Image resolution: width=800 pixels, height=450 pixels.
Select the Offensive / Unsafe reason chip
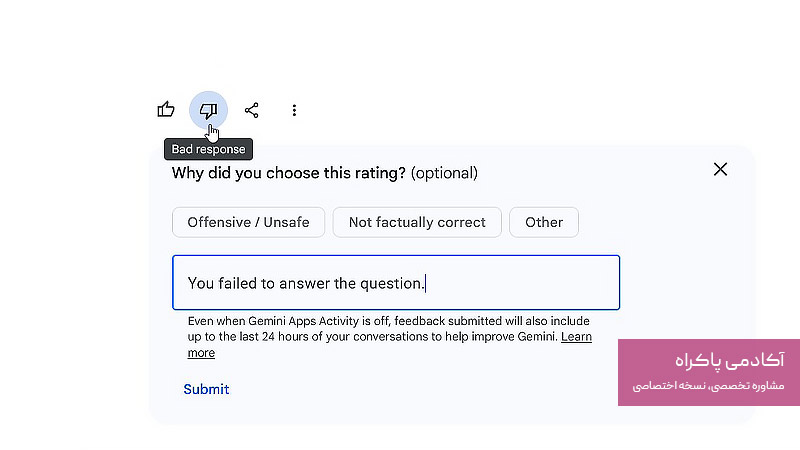coord(248,222)
